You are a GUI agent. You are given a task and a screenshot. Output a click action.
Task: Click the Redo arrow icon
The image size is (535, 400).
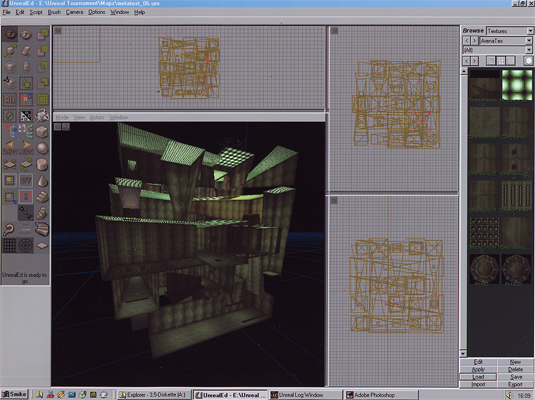point(26,148)
